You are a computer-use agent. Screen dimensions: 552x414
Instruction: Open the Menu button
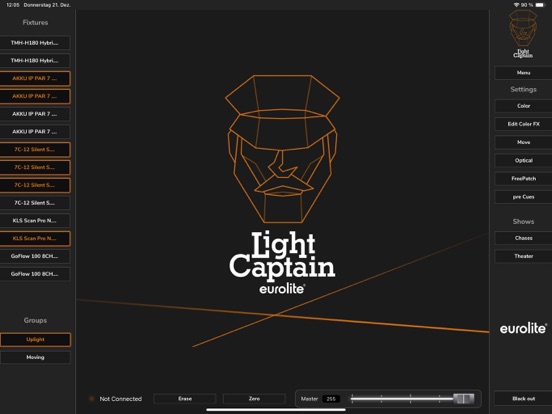[523, 73]
